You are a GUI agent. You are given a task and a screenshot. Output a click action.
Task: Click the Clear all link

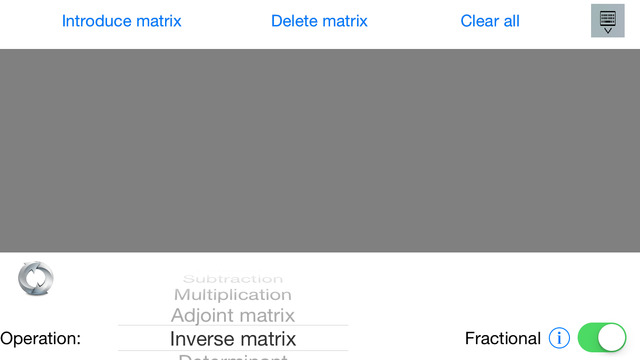tap(490, 21)
